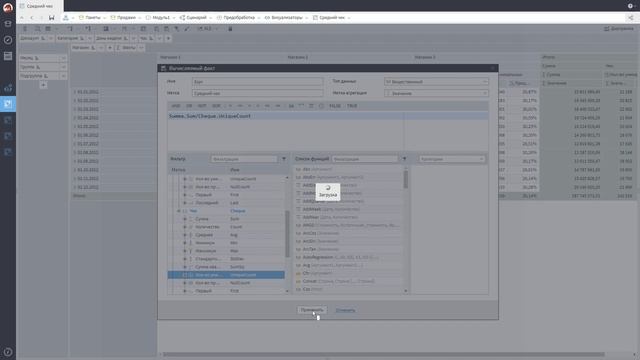Open the Группа dimension dropdown arrow
The width and height of the screenshot is (640, 360).
[63, 67]
